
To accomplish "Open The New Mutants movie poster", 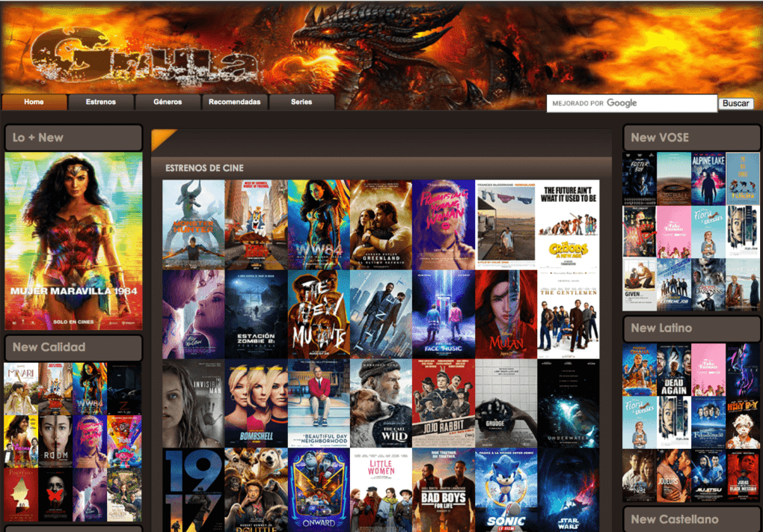I will (x=319, y=314).
